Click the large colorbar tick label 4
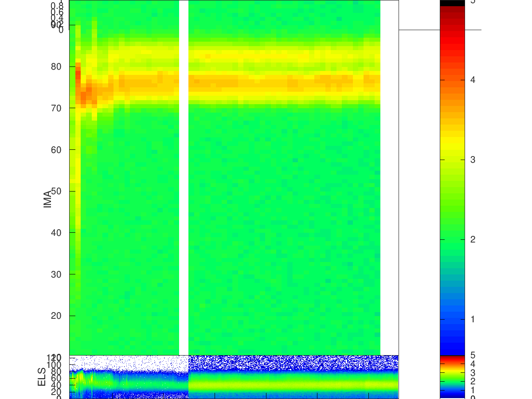This screenshot has width=532, height=399. pyautogui.click(x=473, y=80)
